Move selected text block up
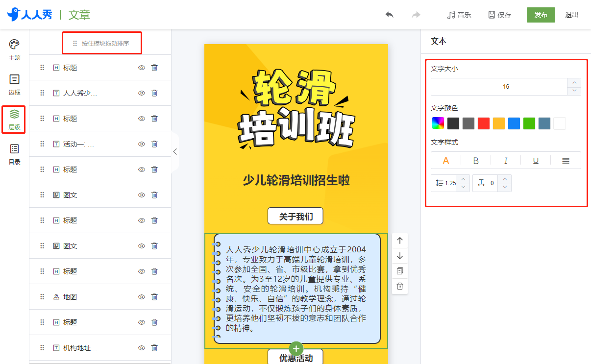 [x=400, y=240]
